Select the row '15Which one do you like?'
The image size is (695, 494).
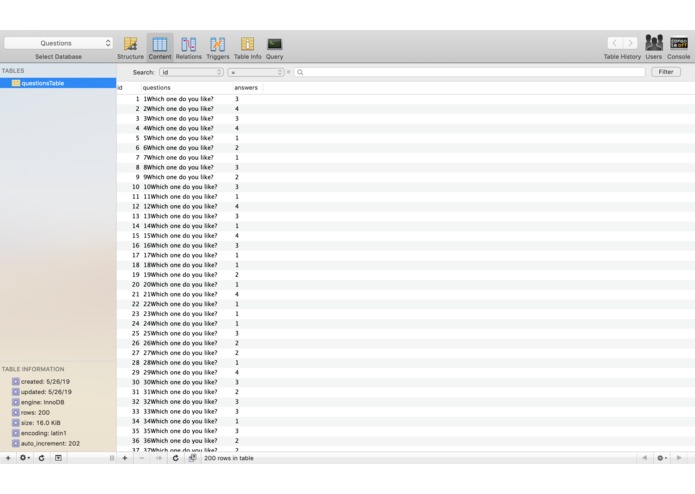click(x=406, y=235)
